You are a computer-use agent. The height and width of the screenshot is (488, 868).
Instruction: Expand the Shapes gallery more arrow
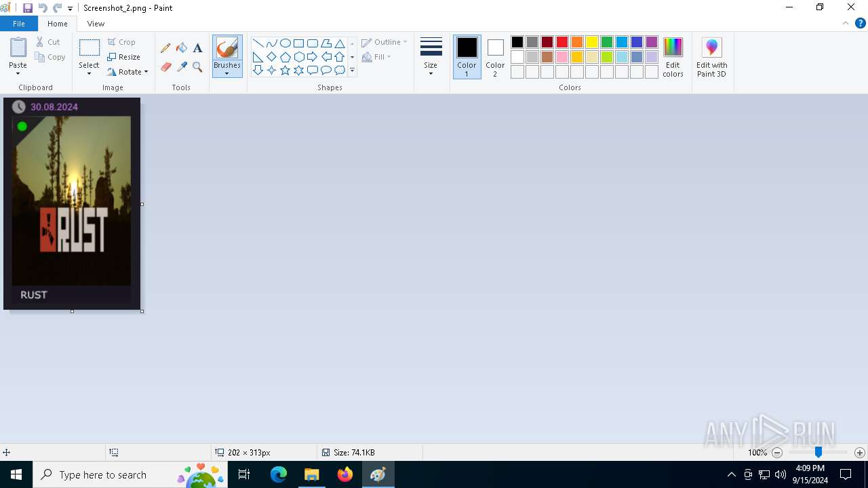352,70
